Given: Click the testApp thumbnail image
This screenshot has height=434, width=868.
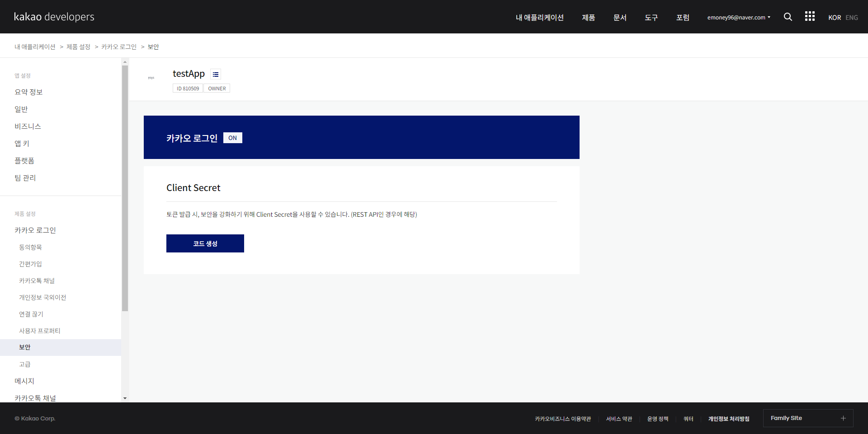Looking at the screenshot, I should (151, 78).
